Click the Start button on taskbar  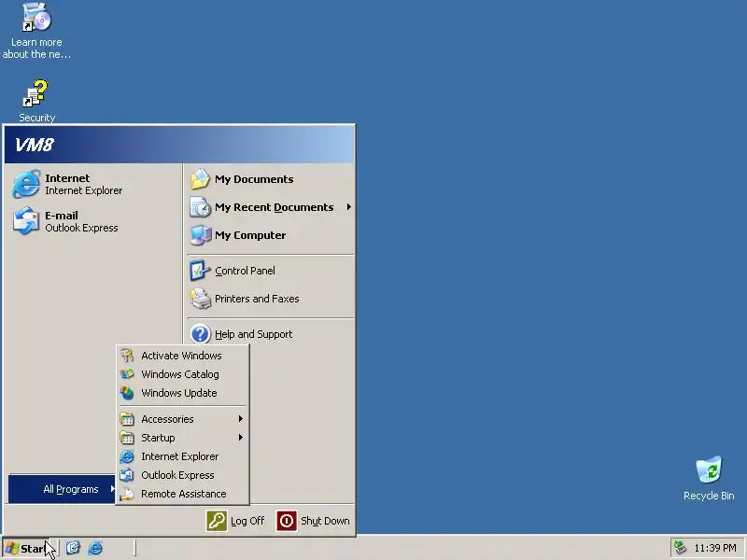[x=30, y=549]
